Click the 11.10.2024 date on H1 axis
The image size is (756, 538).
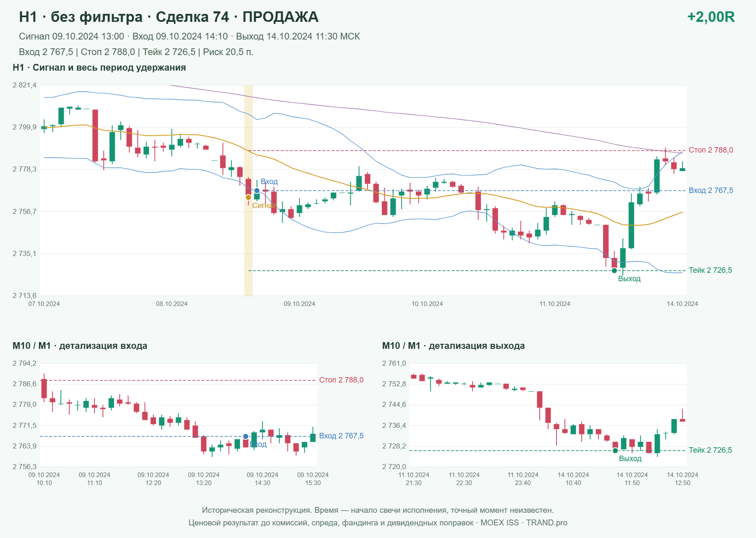click(555, 304)
